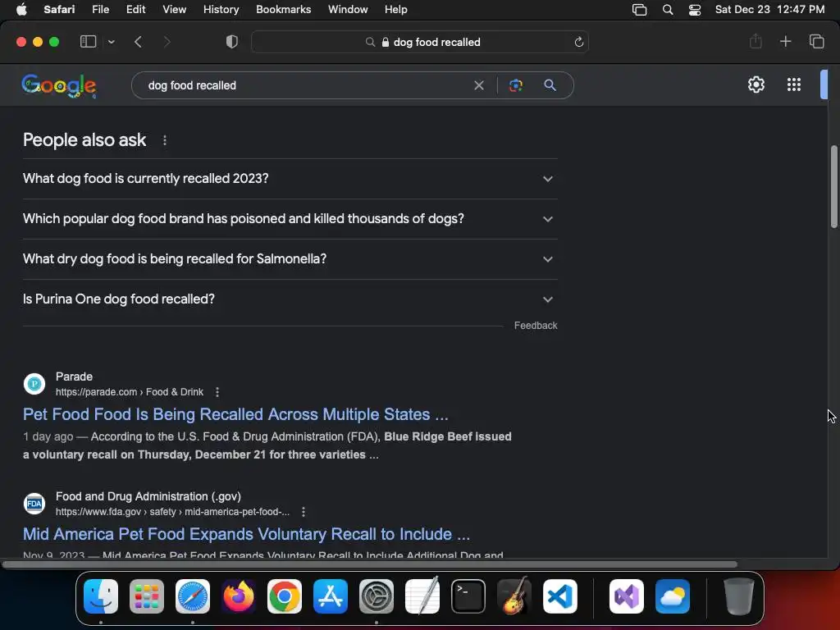Click the Share icon in Safari toolbar

coord(756,41)
